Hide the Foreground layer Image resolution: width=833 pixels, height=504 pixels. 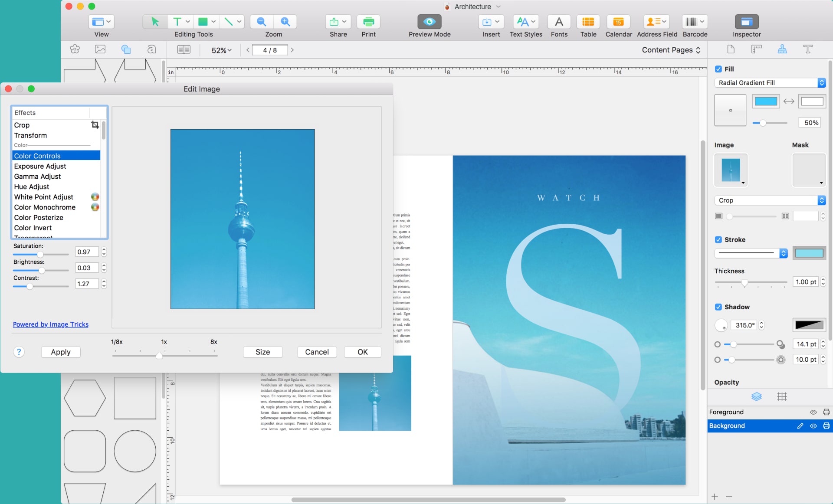coord(813,412)
